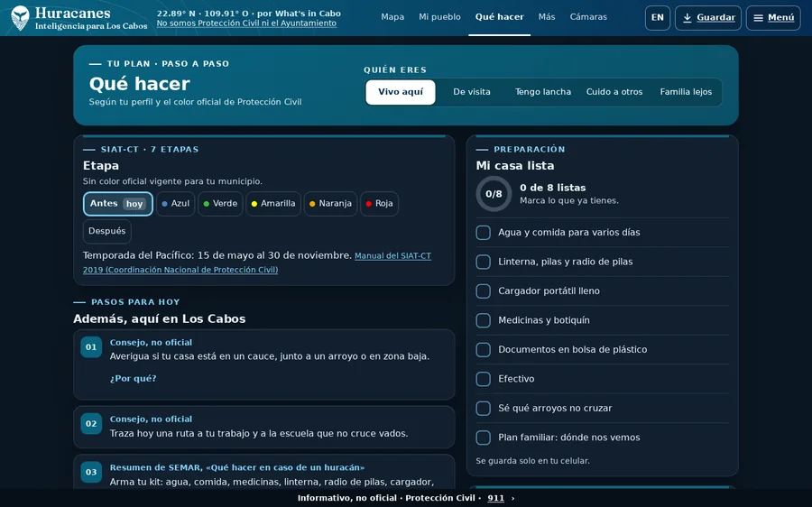The width and height of the screenshot is (812, 507).
Task: Switch language with the EN button
Action: [658, 18]
